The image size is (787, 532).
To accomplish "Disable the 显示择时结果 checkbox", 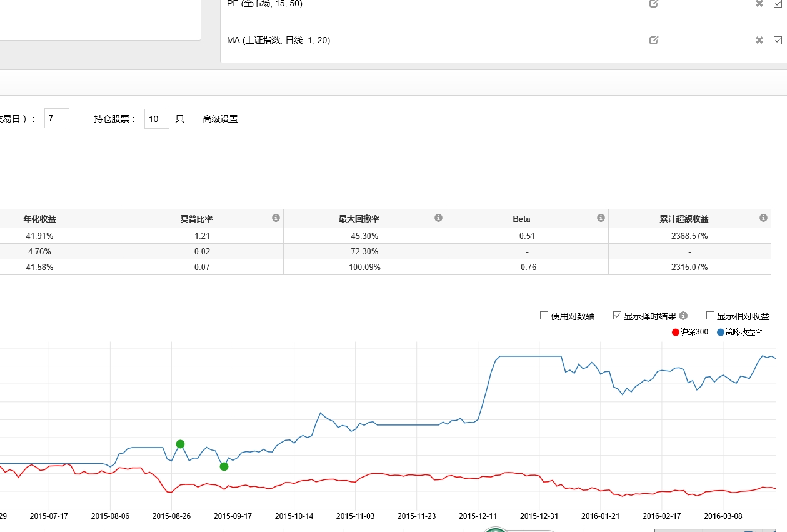I will pos(618,316).
